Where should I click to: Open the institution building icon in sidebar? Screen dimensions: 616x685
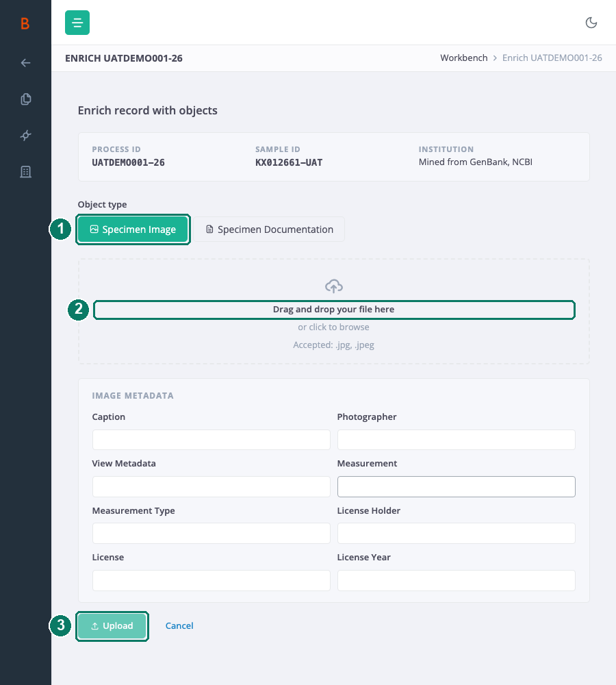pos(26,172)
